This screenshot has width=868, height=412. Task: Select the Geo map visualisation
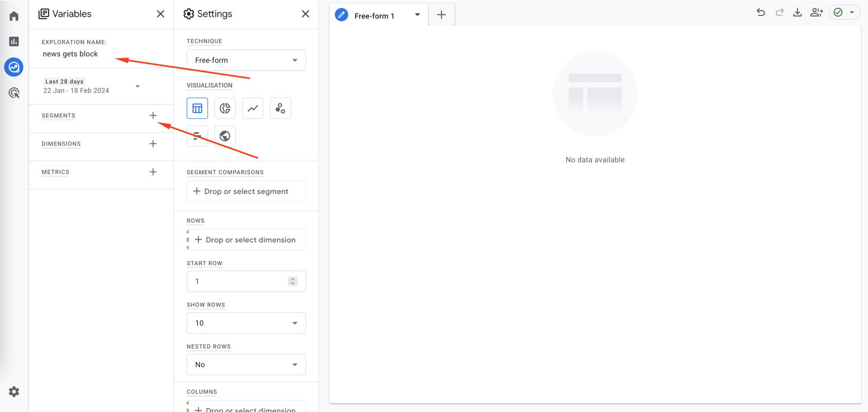point(225,136)
